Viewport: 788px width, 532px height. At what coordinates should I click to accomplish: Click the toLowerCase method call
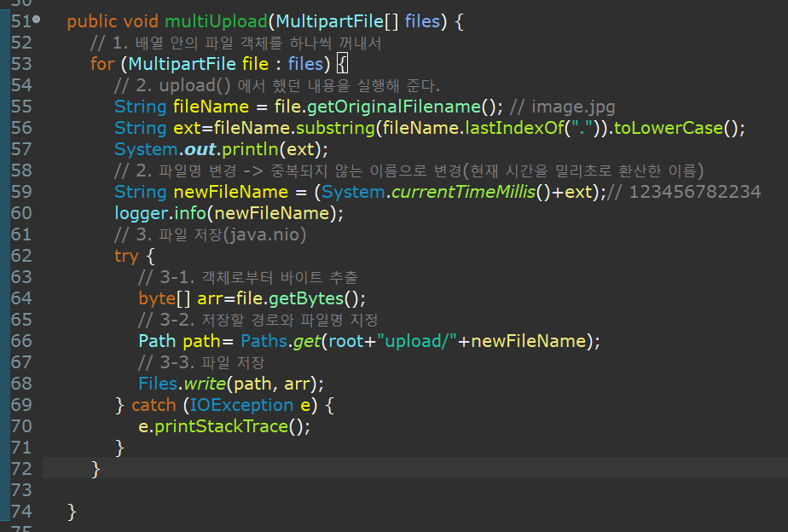pyautogui.click(x=669, y=128)
